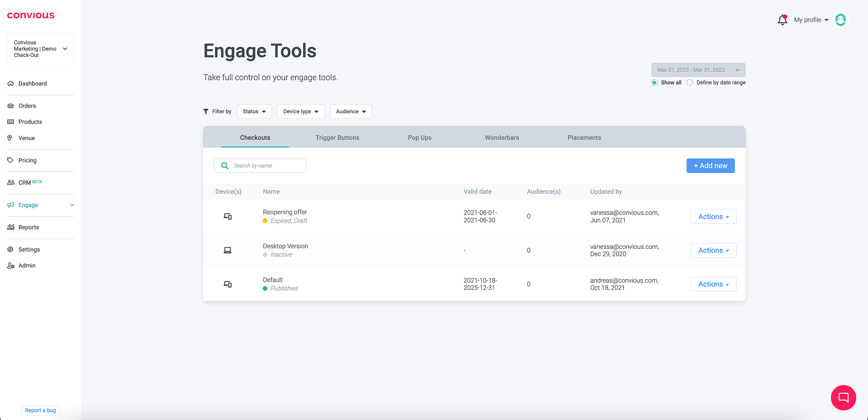Screen dimensions: 868x420
Task: Open the red chat bubble widget
Action: click(843, 397)
